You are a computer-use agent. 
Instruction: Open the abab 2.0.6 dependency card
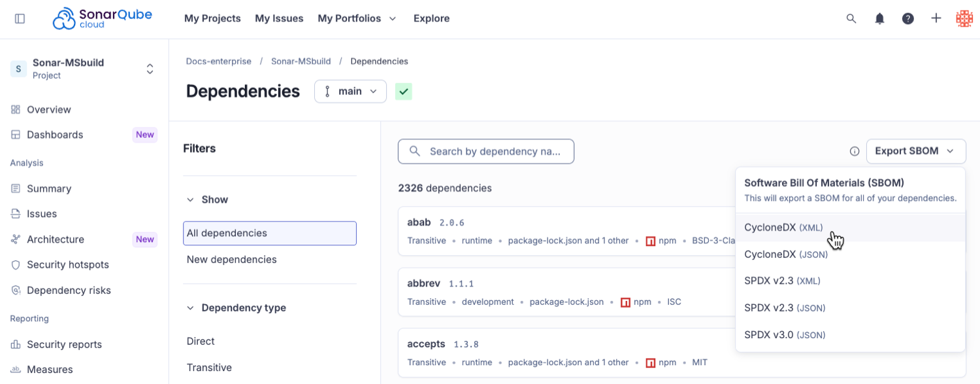(x=566, y=232)
